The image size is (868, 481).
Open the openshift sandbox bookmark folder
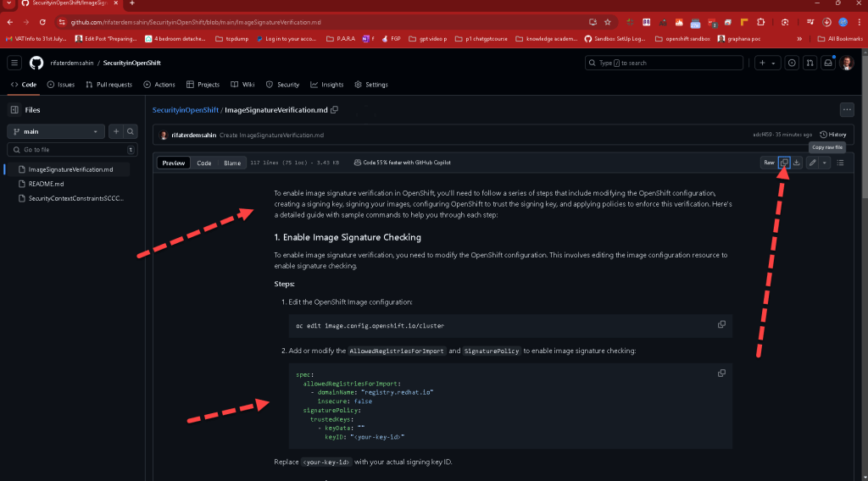point(682,39)
